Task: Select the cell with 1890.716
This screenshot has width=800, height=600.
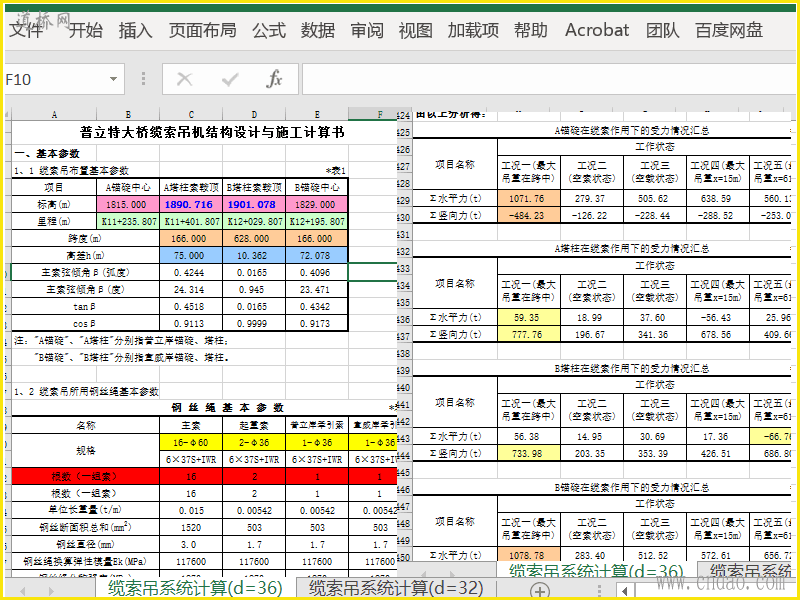Action: [191, 205]
